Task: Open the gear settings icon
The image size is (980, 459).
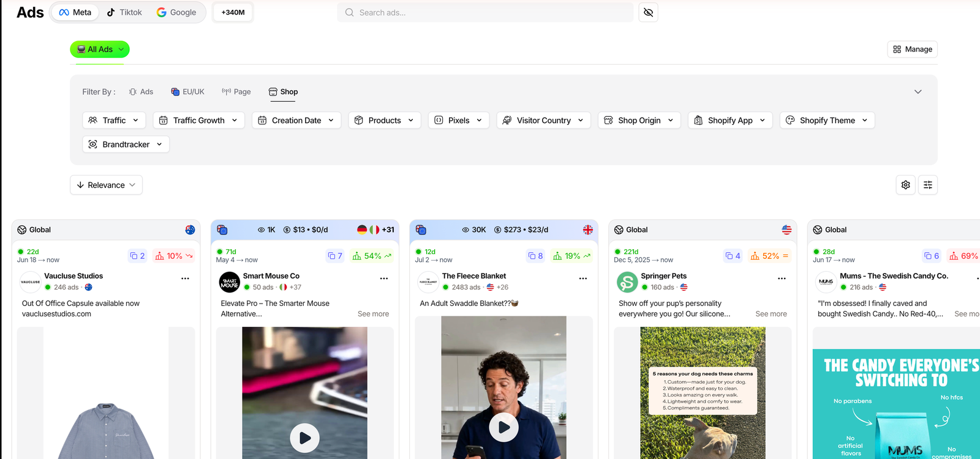Action: click(x=906, y=185)
